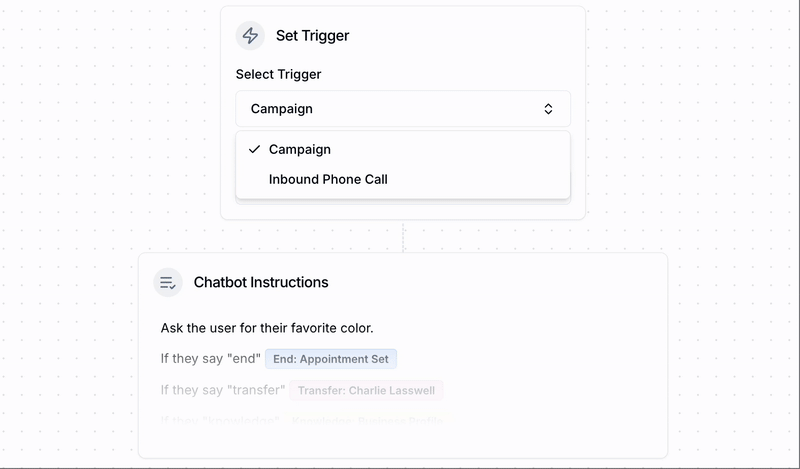Click the dashed connector between the two cards
This screenshot has width=800, height=469.
(x=403, y=236)
